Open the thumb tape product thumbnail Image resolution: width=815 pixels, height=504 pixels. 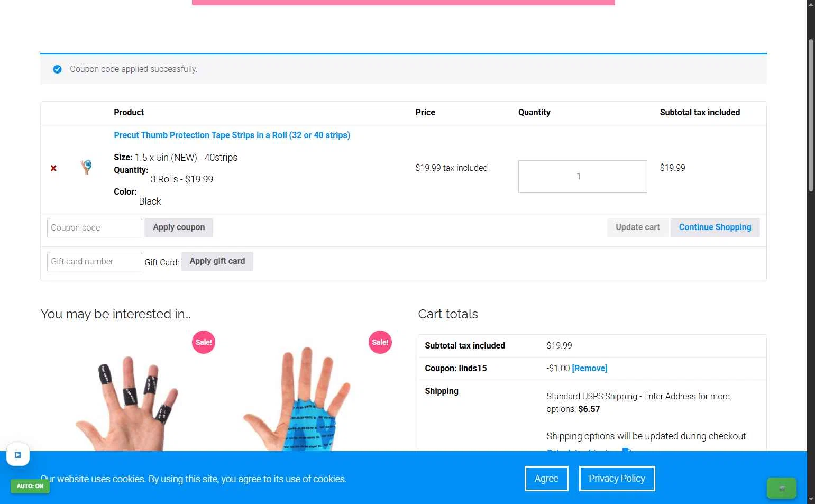(86, 168)
